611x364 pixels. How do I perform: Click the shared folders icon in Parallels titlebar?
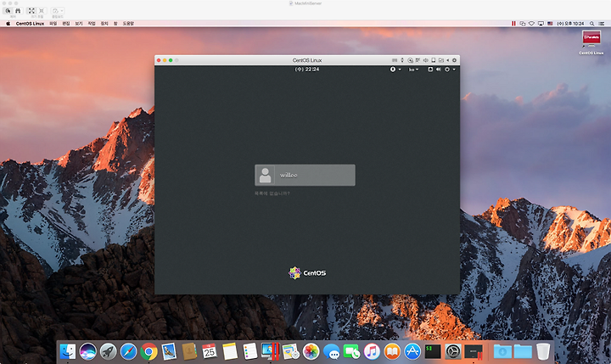(441, 60)
